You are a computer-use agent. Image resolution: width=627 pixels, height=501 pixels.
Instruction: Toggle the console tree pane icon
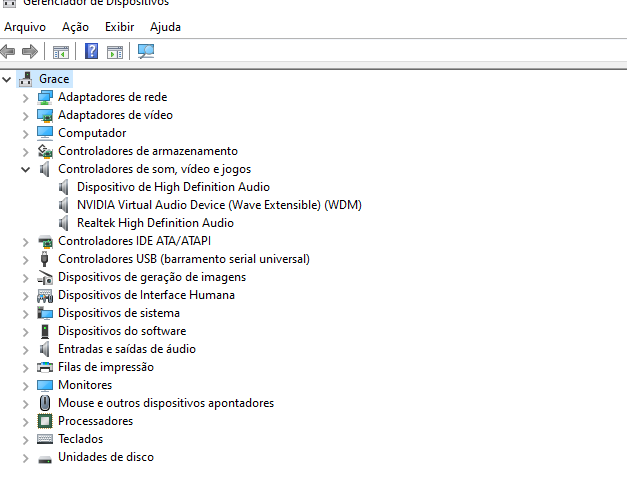[x=61, y=52]
